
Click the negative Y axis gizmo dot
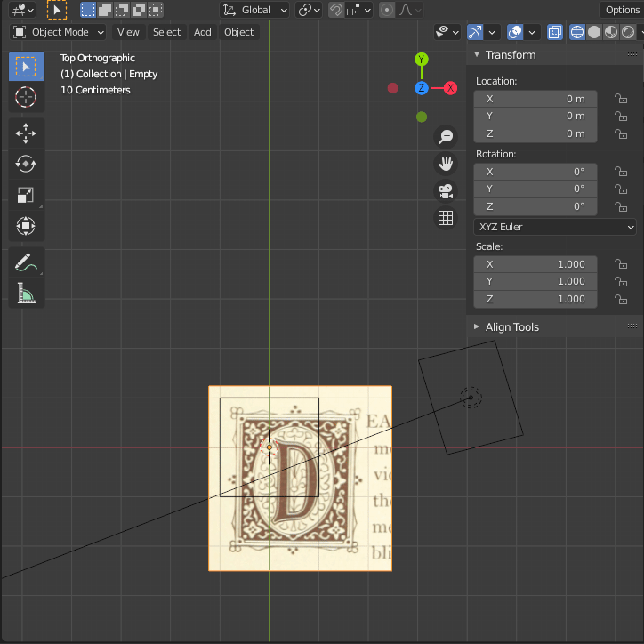(x=422, y=117)
